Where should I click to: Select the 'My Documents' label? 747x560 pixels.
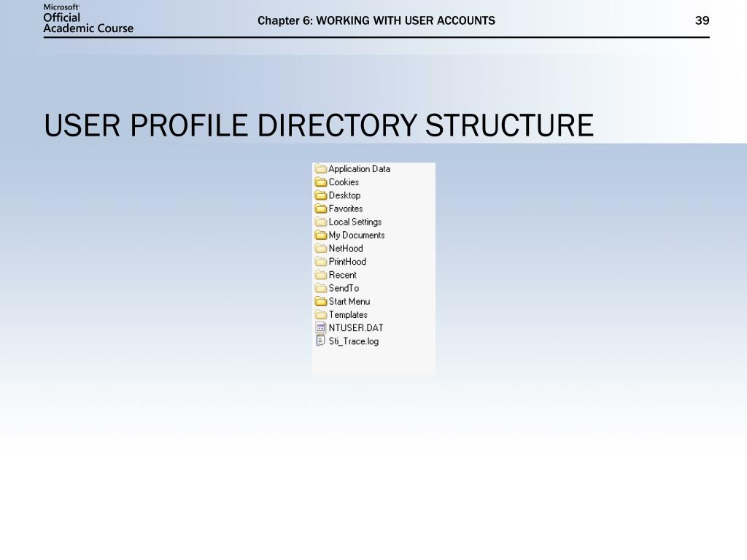356,236
